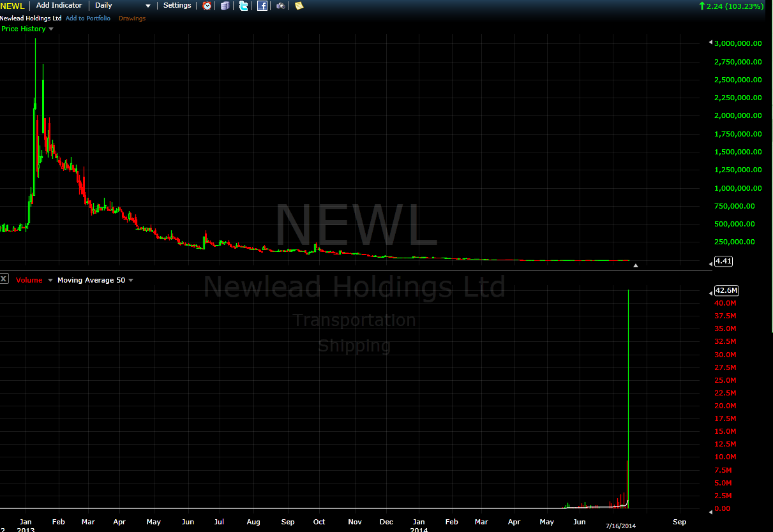Click the NEWL ticker symbol
Screen dimensions: 773x532
click(x=12, y=6)
